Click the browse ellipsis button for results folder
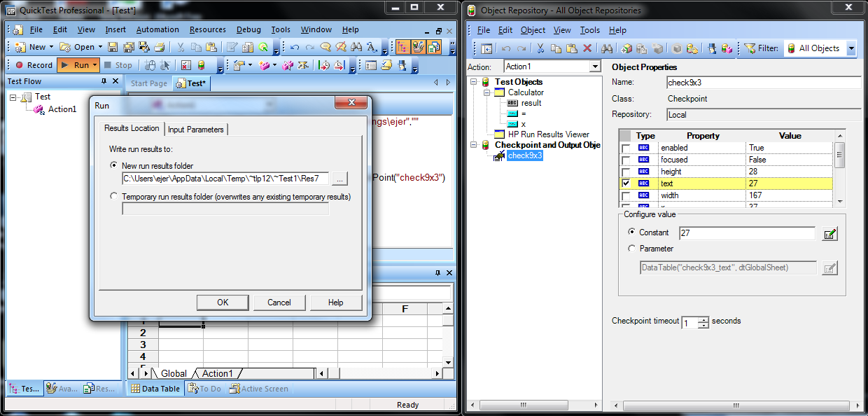The width and height of the screenshot is (868, 416). coord(339,179)
